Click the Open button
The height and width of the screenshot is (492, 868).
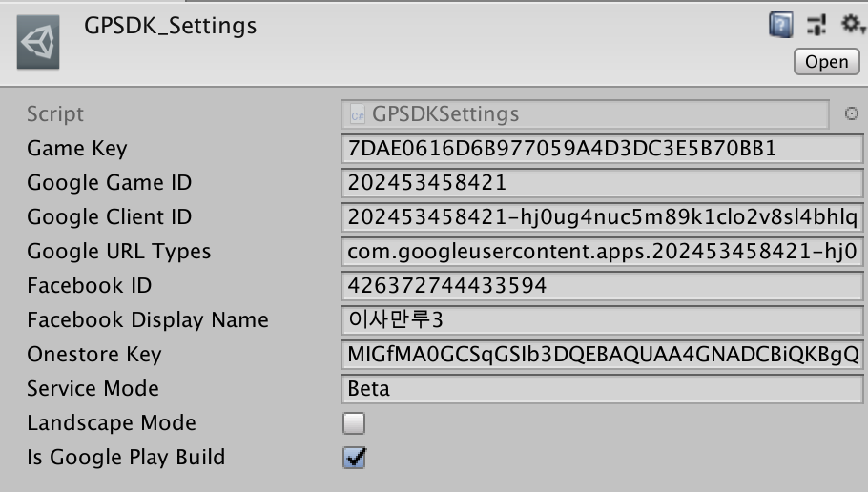tap(826, 61)
